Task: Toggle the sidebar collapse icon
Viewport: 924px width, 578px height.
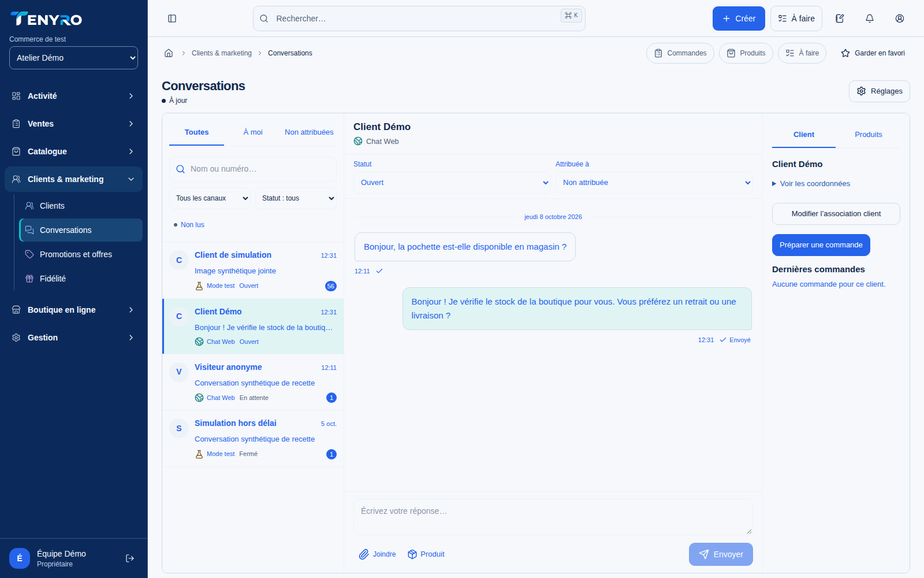Action: [x=172, y=18]
